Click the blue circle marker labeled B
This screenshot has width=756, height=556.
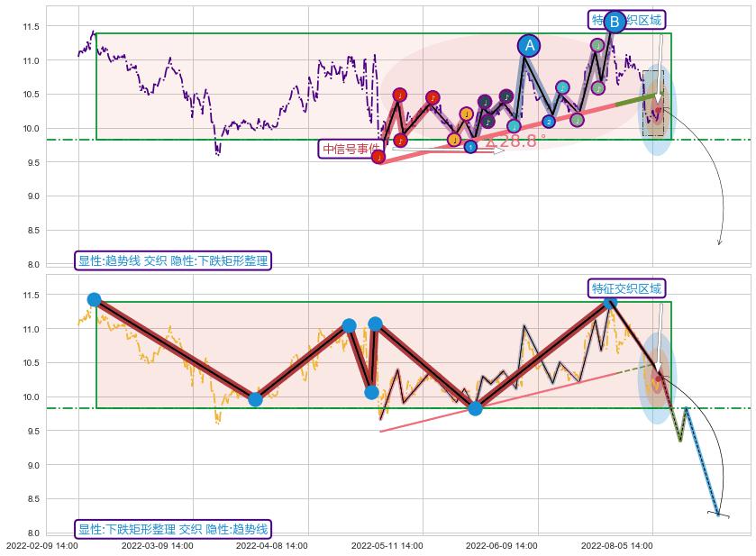pos(615,22)
